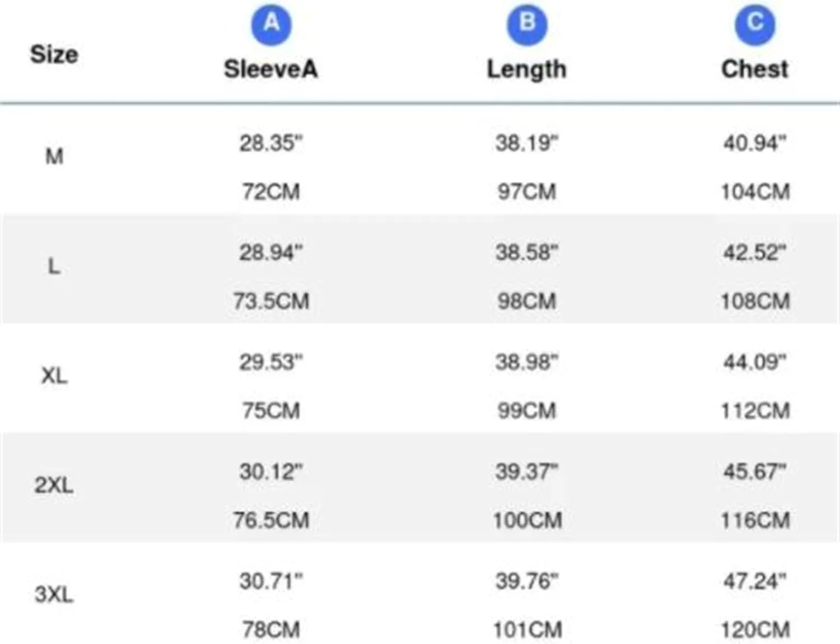Click the SleeveA column header

(x=271, y=69)
